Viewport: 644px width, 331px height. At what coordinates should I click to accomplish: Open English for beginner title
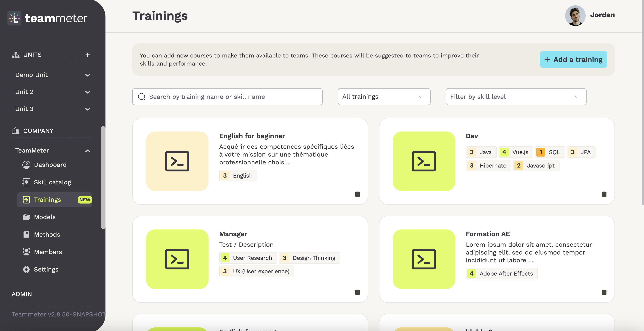(252, 136)
